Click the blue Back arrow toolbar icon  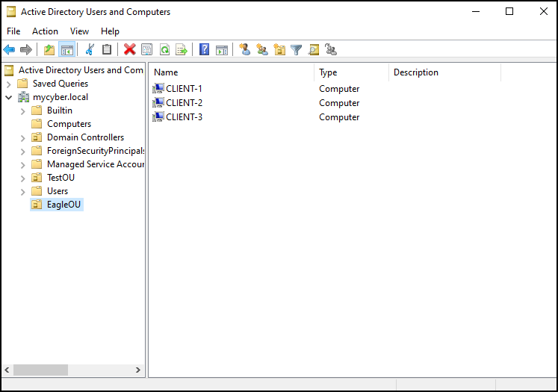9,49
